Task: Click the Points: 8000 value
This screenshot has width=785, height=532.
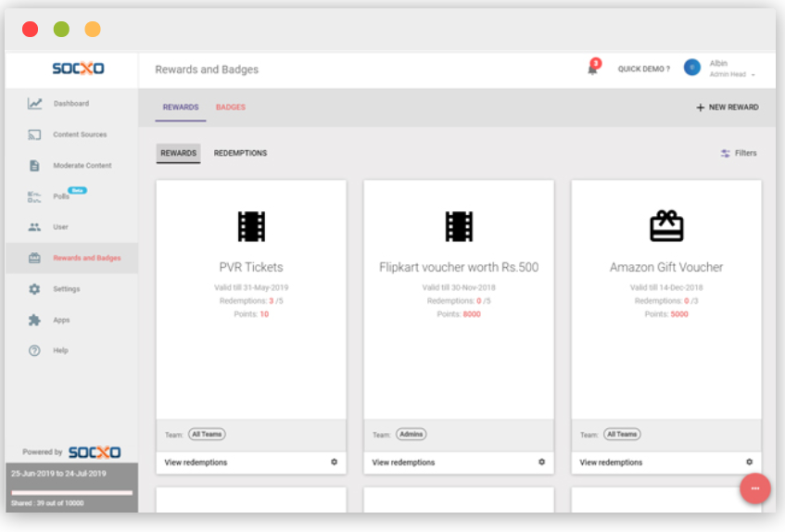Action: point(472,314)
